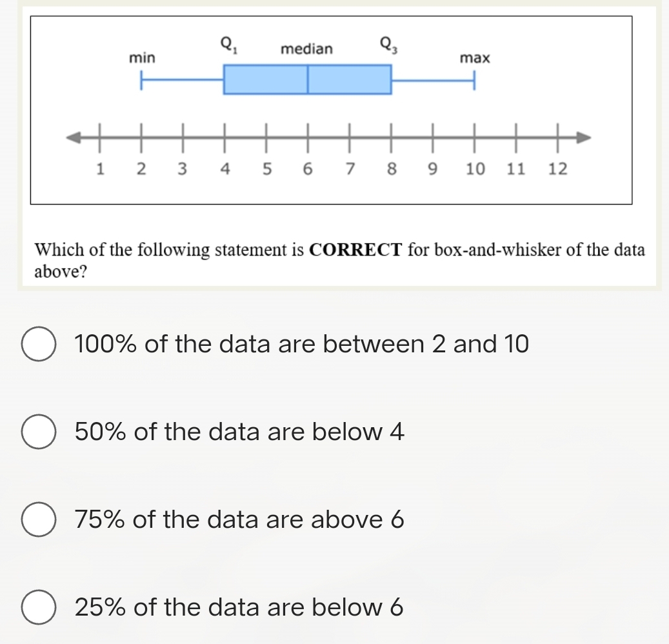Select the radio button for "100% of the data are between 2 and 10"
669x644 pixels.
(x=40, y=345)
